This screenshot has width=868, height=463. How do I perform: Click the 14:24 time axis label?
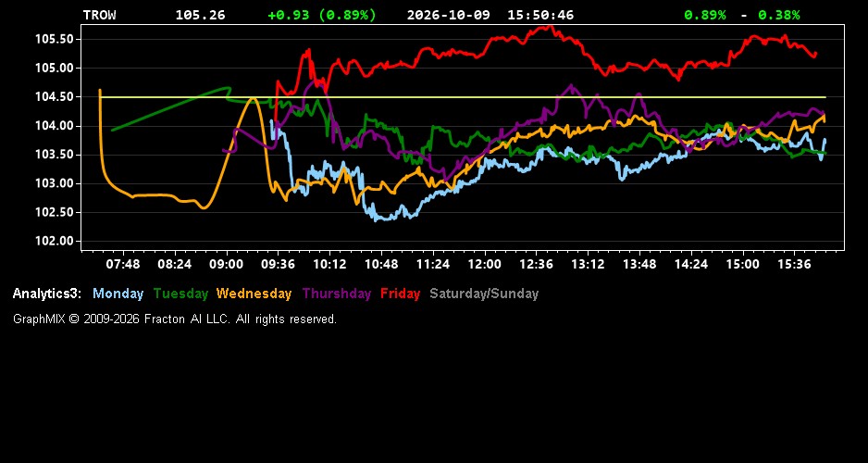[691, 265]
